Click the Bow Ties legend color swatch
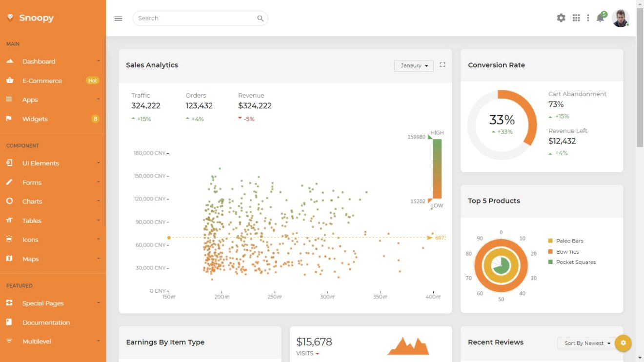 (551, 251)
